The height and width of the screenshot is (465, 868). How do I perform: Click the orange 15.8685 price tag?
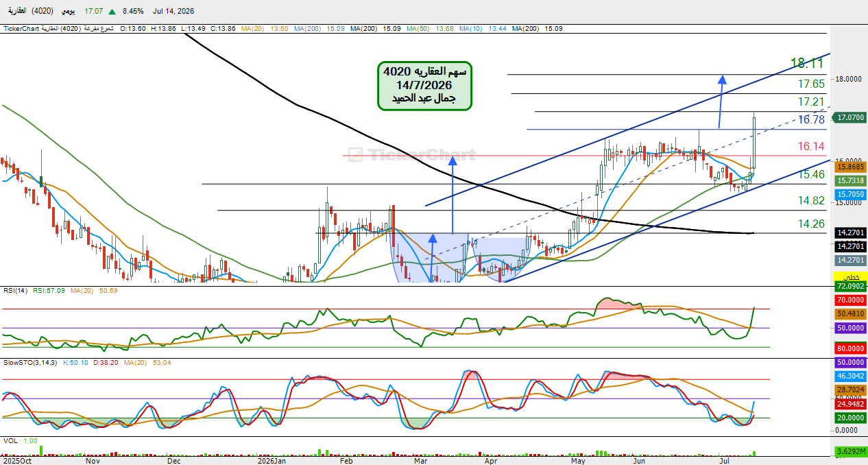coord(850,167)
